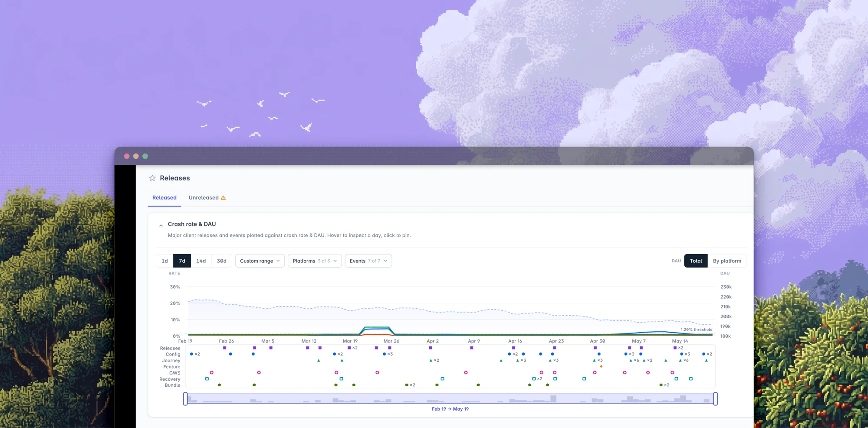868x428 pixels.
Task: Select the Recovery ×2 square marker
Action: 537,379
